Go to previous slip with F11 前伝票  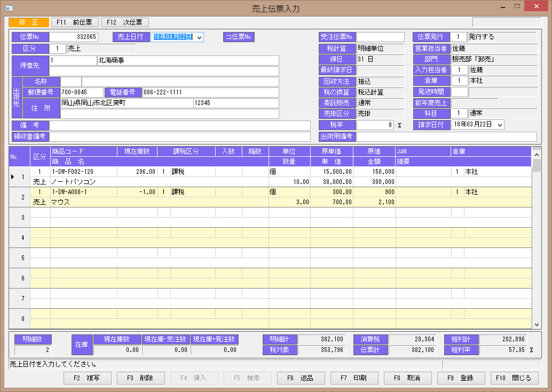coord(75,22)
